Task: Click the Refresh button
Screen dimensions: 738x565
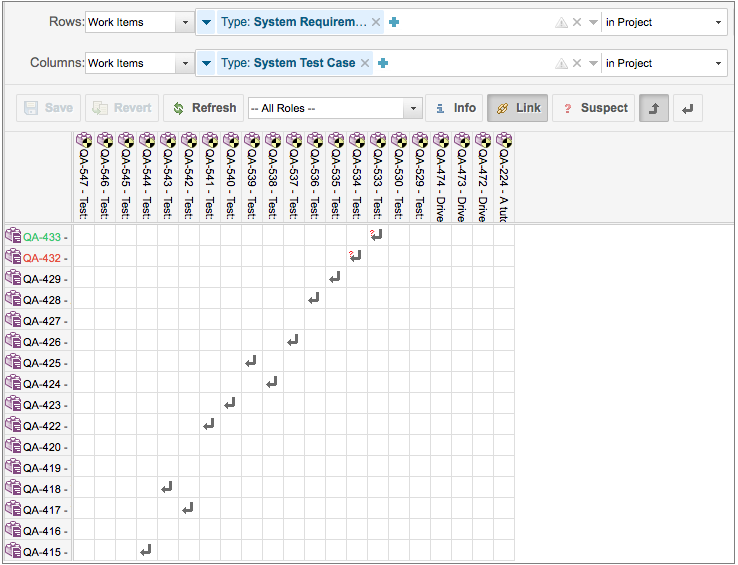Action: (x=203, y=108)
